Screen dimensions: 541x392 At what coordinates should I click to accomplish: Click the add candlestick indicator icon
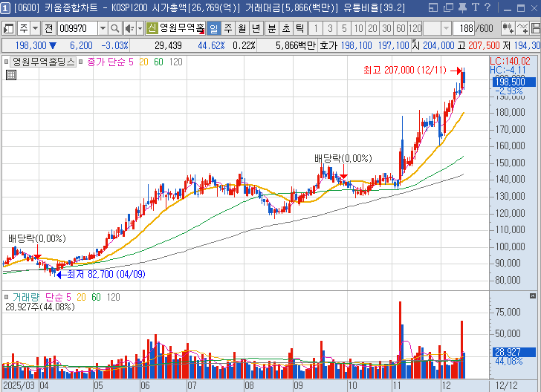click(x=509, y=28)
